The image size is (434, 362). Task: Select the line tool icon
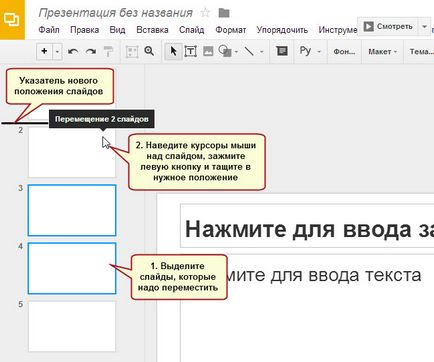(x=249, y=51)
